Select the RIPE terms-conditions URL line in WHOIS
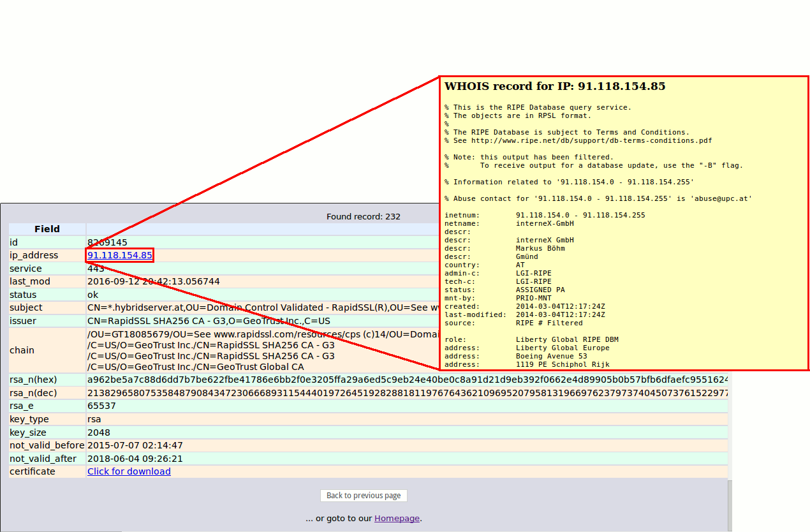 578,140
